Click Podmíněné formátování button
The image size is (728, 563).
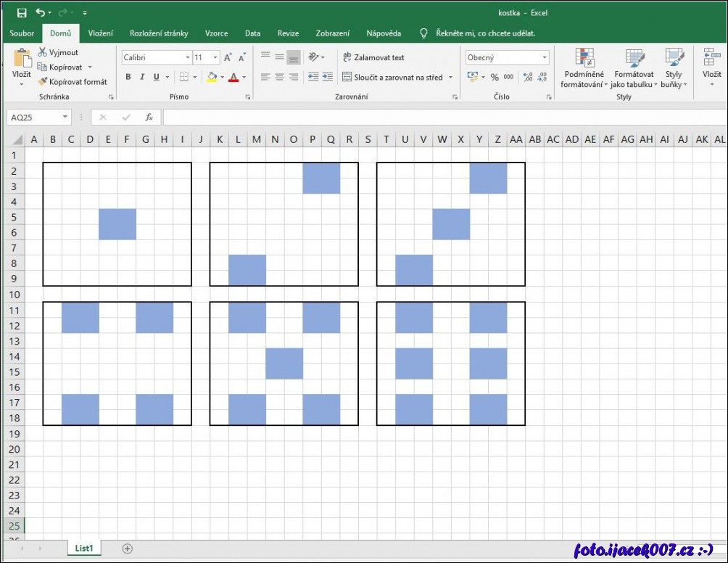click(x=584, y=69)
